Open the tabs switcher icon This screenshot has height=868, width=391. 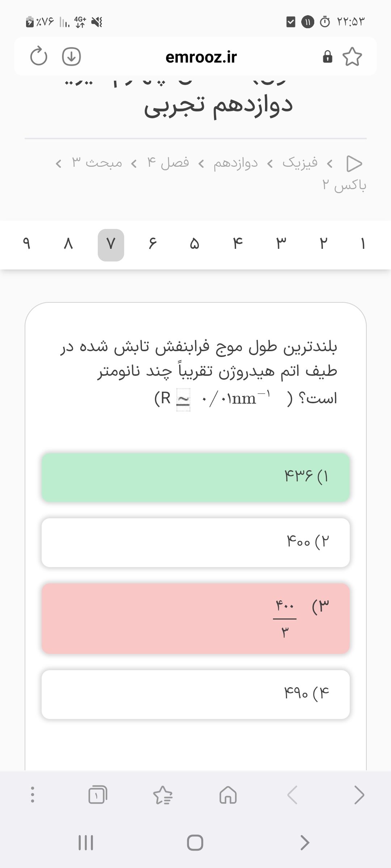(98, 795)
